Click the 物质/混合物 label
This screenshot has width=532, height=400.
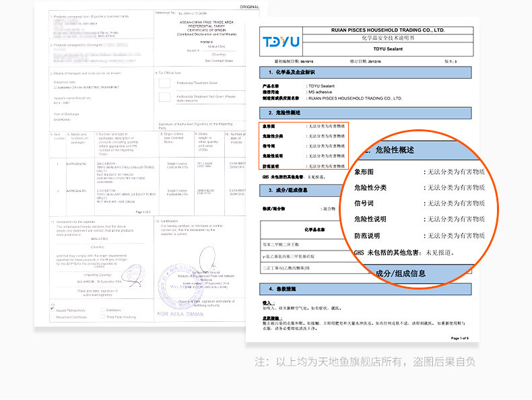(x=273, y=209)
